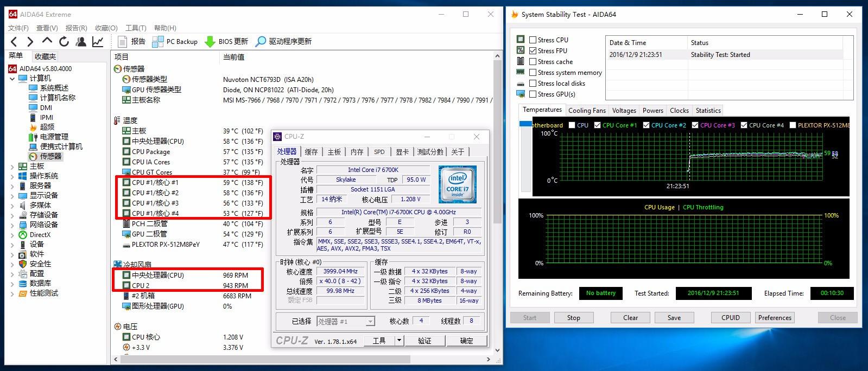The image size is (868, 371).
Task: Click the 报告 report toolbar button
Action: point(131,41)
